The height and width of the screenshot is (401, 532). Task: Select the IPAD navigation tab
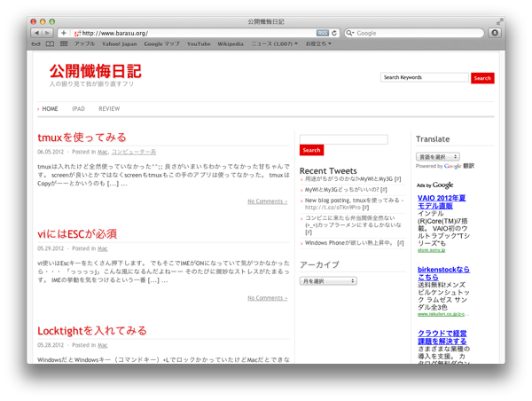click(78, 108)
